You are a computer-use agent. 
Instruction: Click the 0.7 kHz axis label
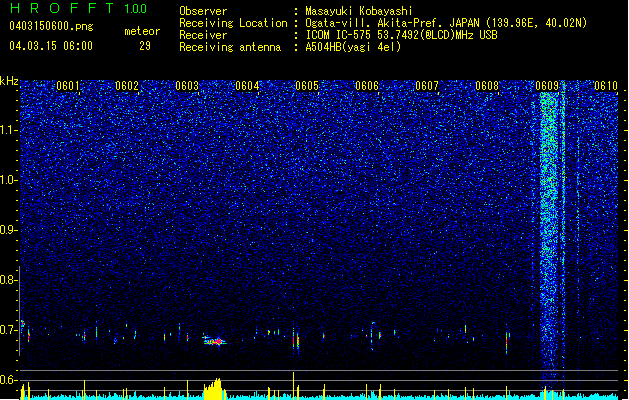9,330
